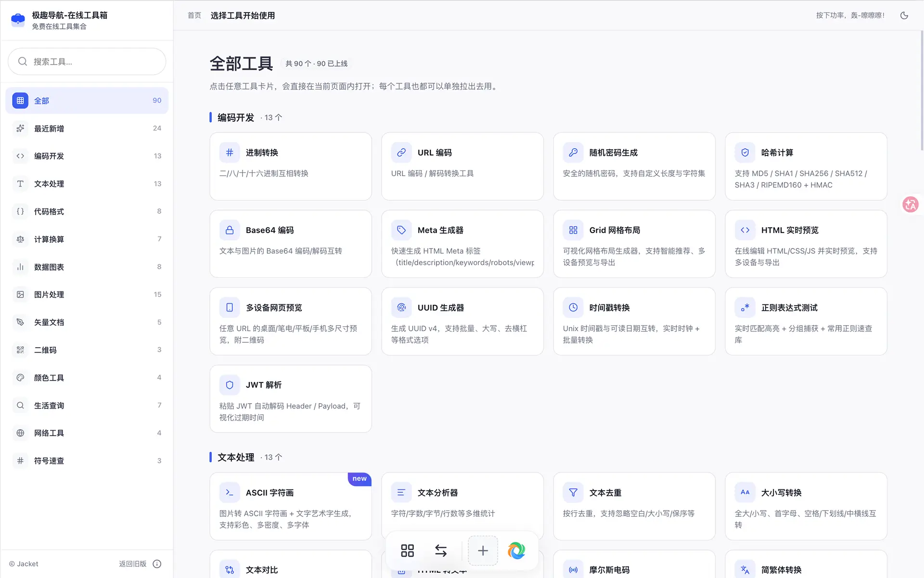
Task: Open the 简繁体转换 translate icon
Action: [745, 570]
